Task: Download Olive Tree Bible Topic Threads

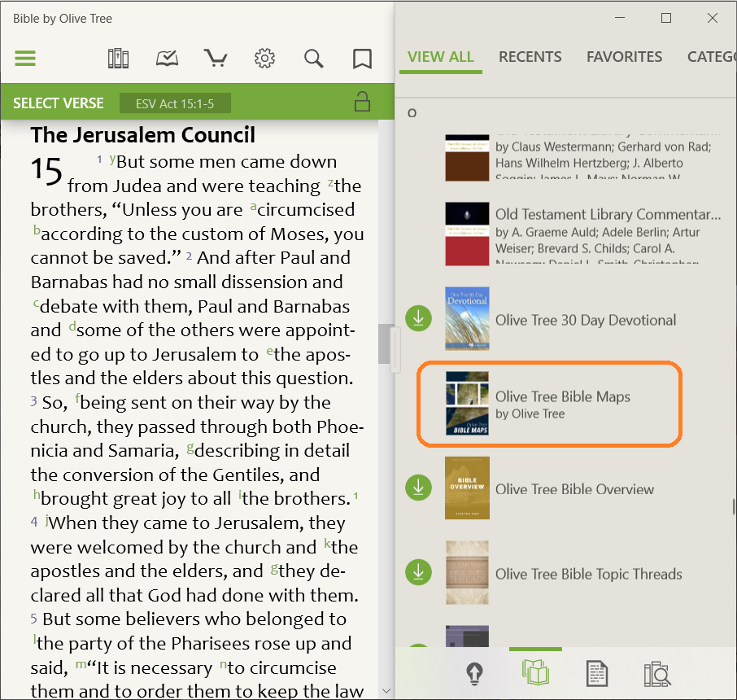Action: click(x=418, y=572)
